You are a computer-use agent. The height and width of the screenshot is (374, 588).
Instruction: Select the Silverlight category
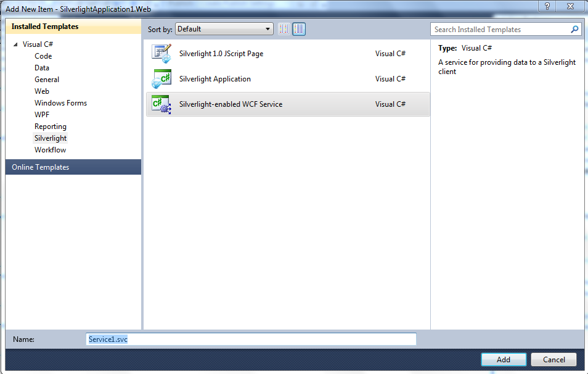50,138
